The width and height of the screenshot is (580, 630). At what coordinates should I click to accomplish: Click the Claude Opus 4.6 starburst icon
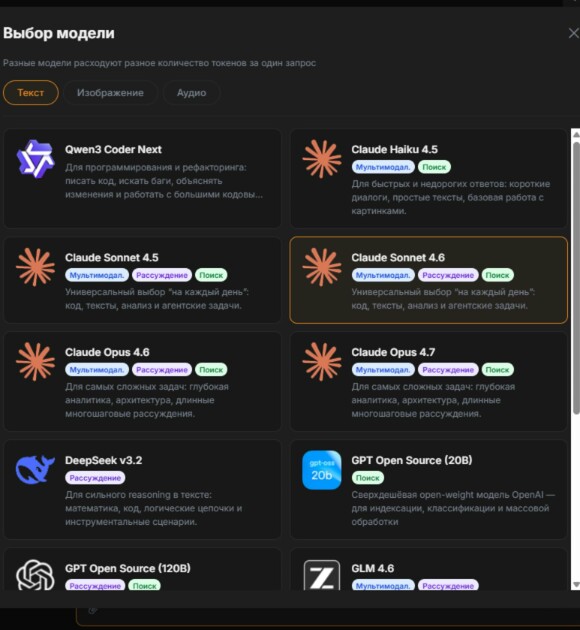point(35,362)
